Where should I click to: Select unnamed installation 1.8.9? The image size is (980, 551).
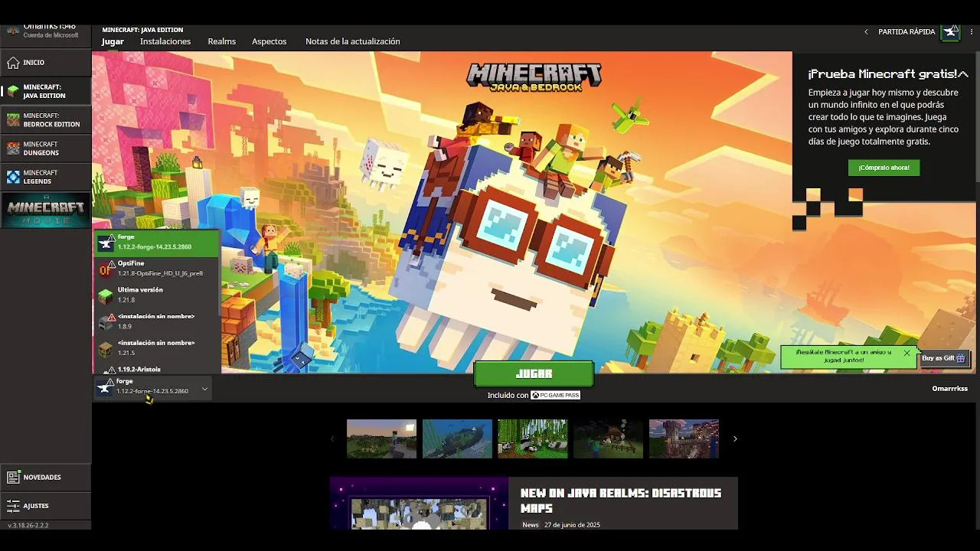click(157, 321)
